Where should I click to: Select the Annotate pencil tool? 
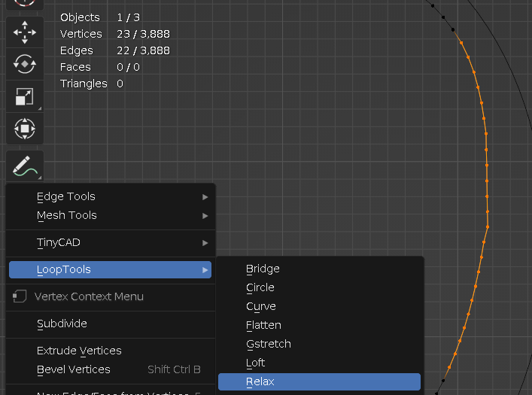25,166
